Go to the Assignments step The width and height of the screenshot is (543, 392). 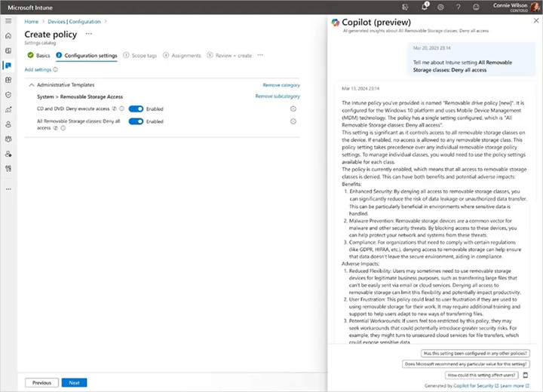click(182, 55)
